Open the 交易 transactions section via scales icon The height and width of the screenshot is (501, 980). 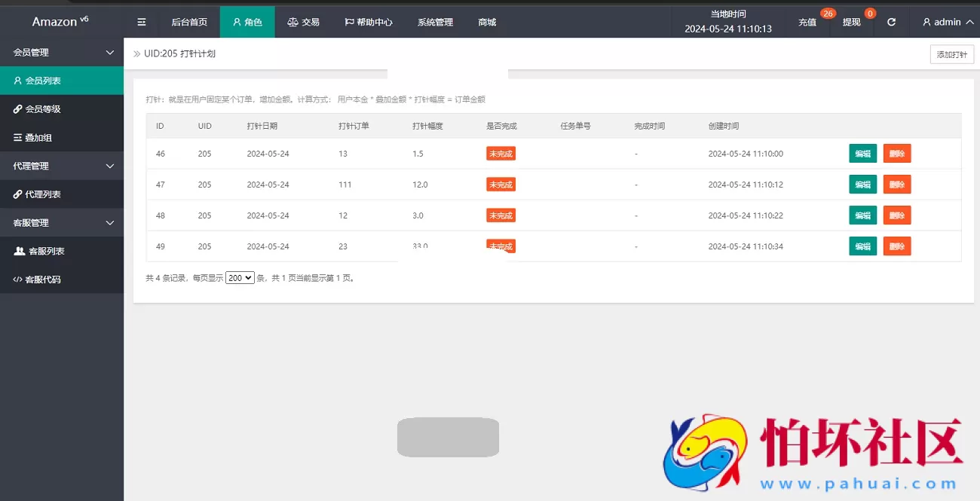click(303, 22)
